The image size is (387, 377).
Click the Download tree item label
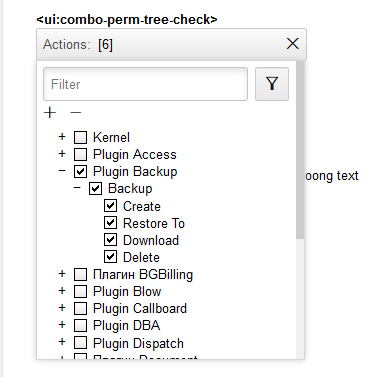pos(151,240)
